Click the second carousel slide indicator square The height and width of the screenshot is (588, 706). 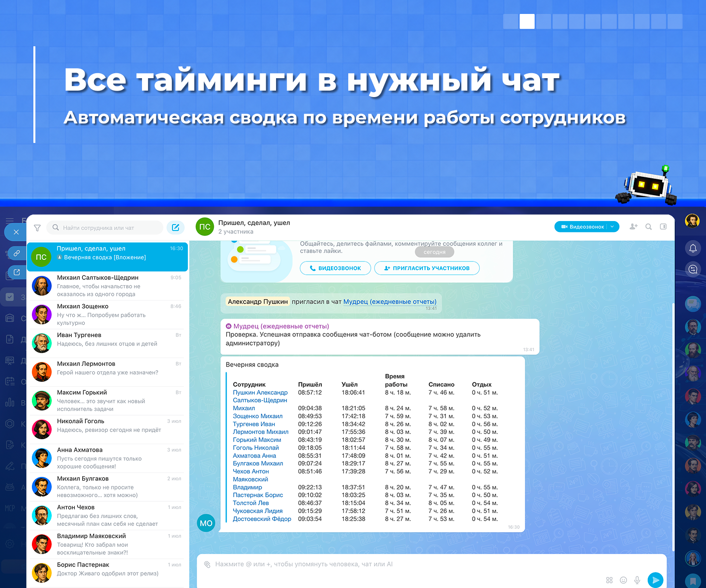pyautogui.click(x=527, y=21)
